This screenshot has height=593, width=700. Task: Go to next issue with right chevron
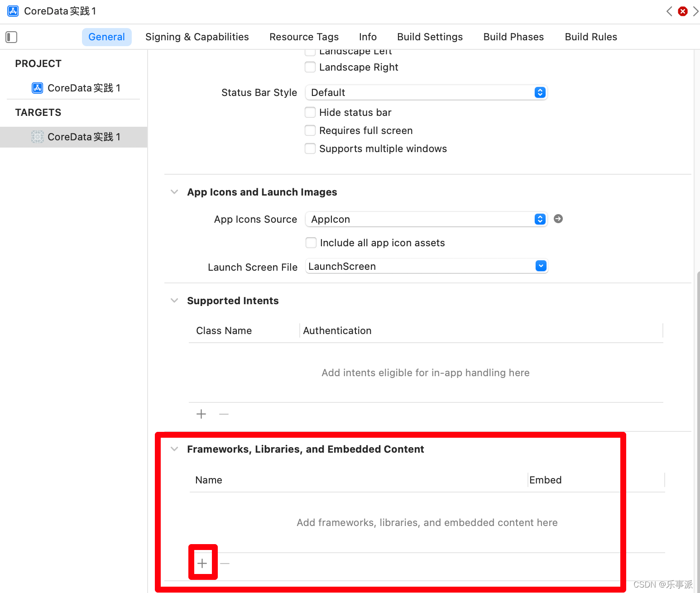click(x=695, y=11)
